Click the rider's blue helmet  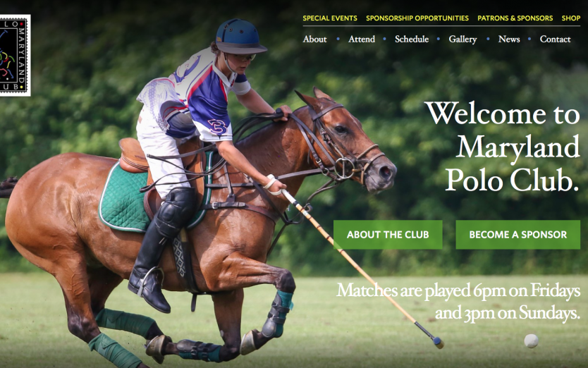pyautogui.click(x=240, y=37)
